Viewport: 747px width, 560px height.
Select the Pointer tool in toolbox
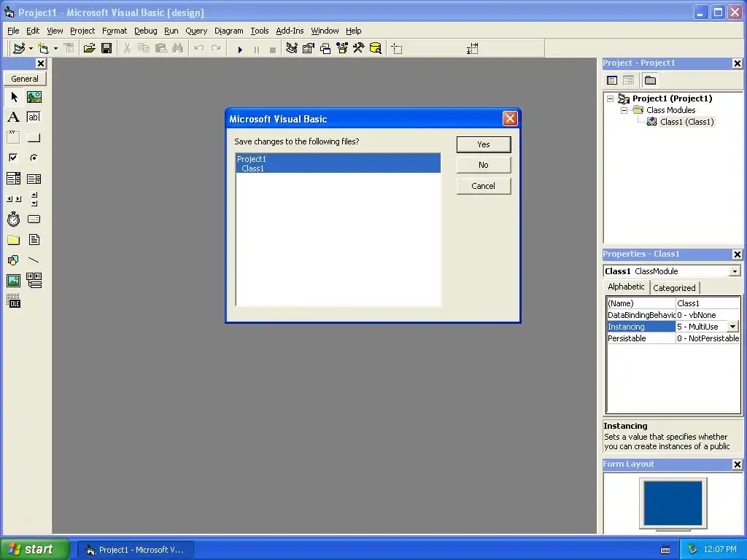point(14,97)
